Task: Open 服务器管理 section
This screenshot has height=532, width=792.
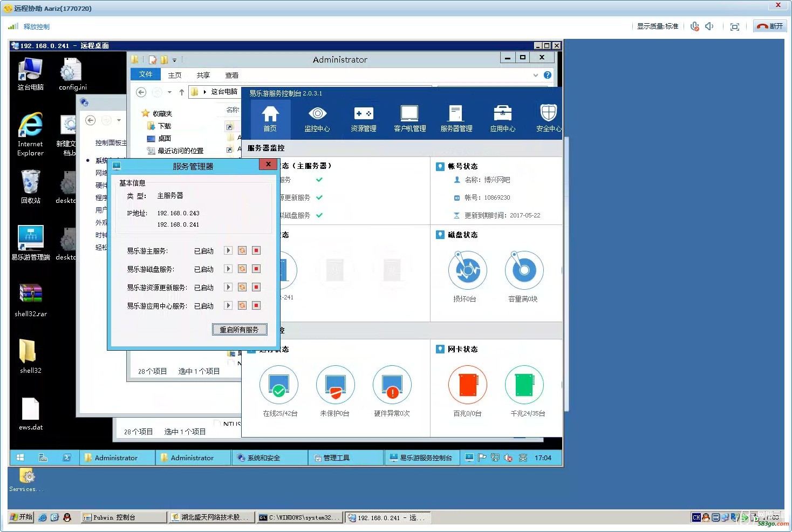Action: click(456, 119)
